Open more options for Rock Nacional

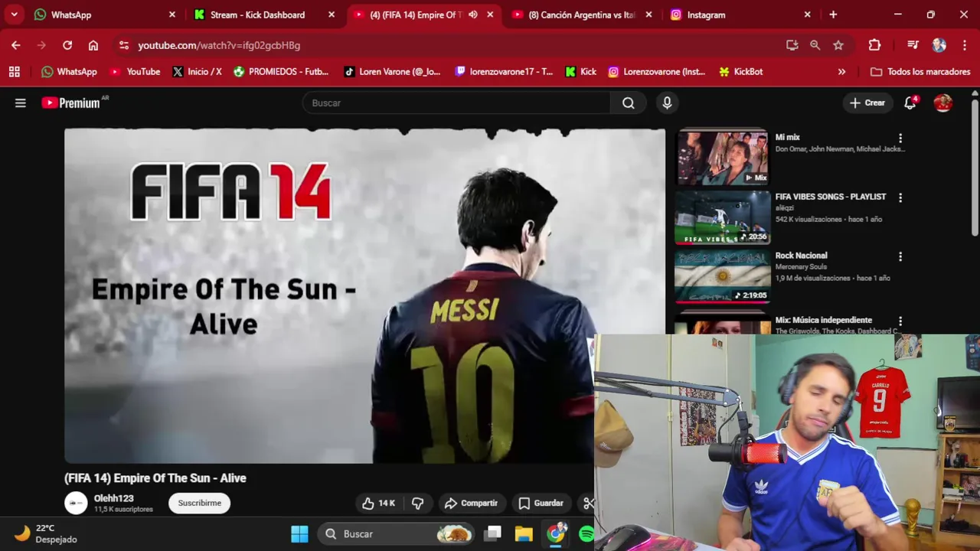(x=900, y=256)
